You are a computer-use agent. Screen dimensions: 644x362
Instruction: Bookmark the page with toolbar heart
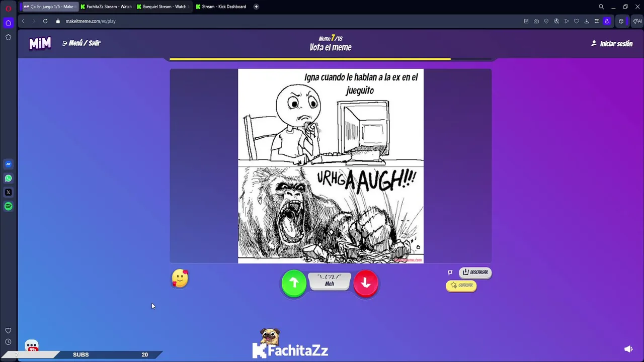tap(577, 21)
